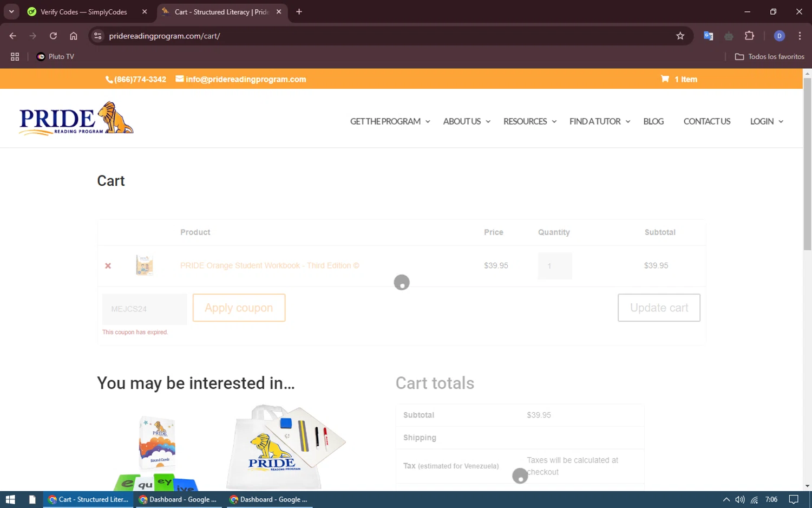Screen dimensions: 812x508
Task: Click the browser forward arrow
Action: pos(33,36)
